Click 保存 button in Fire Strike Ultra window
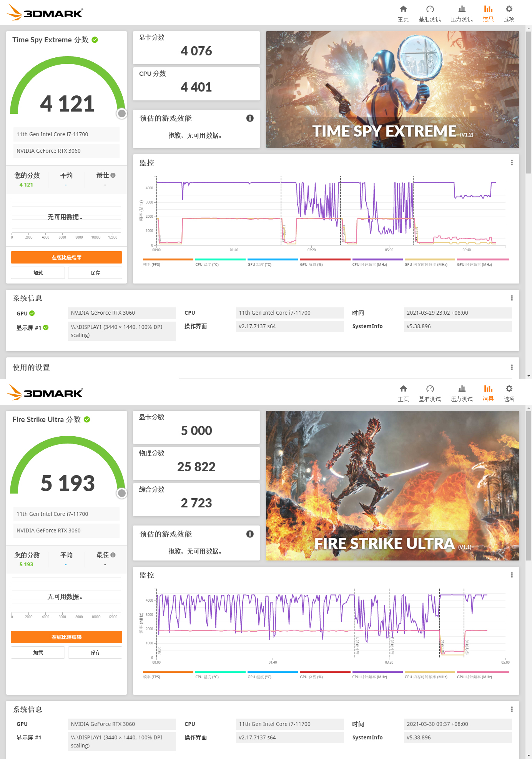 tap(95, 652)
